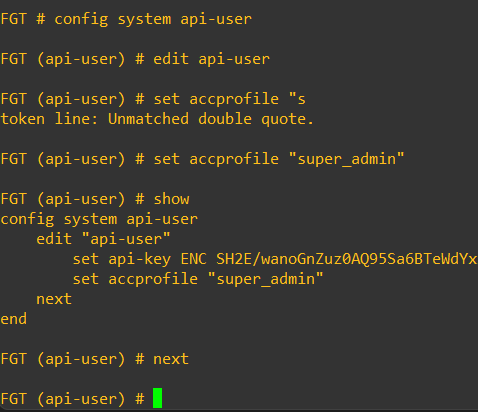478x412 pixels.
Task: Click the first 'FGT #' prompt
Action: [x=23, y=19]
